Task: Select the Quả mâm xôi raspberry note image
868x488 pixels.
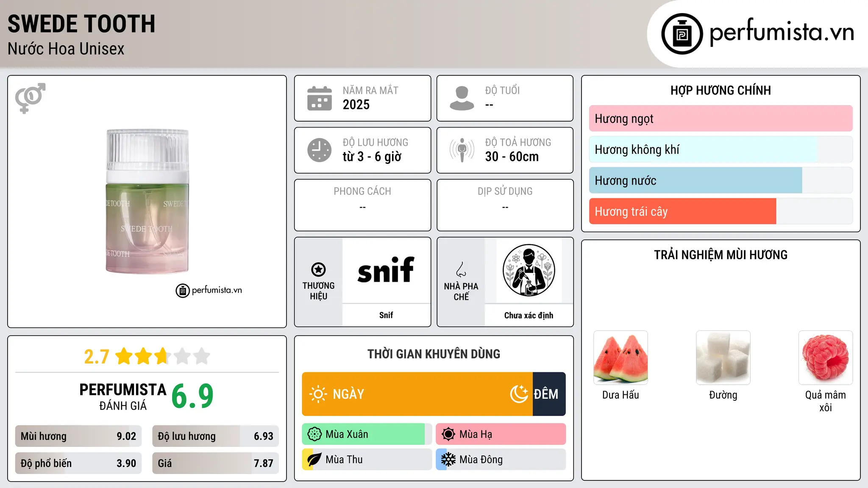Action: pos(826,358)
